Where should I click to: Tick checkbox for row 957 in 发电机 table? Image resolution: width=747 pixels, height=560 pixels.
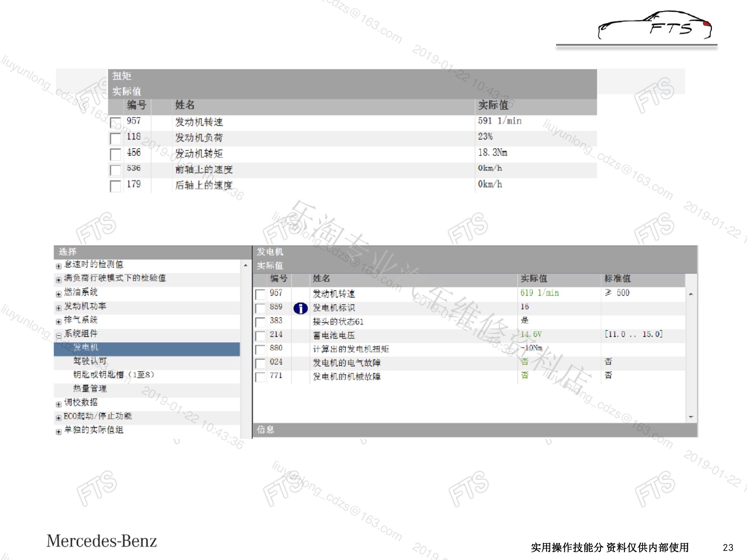[260, 295]
